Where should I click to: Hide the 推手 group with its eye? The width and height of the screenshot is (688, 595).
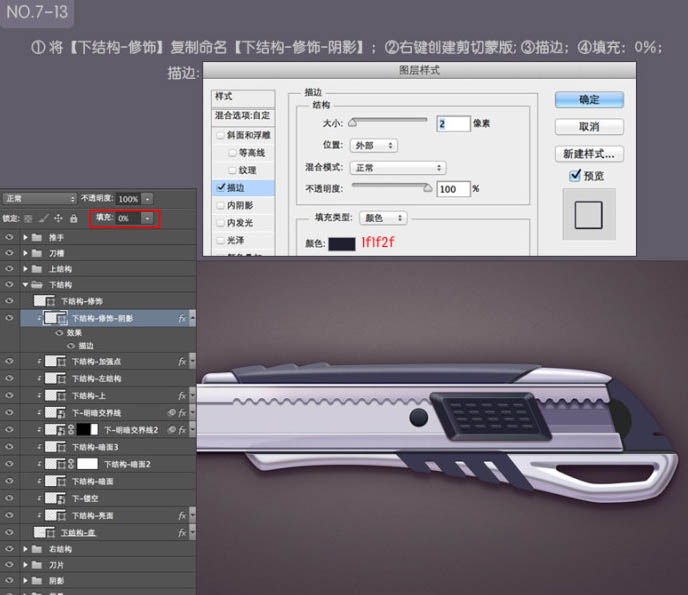pyautogui.click(x=9, y=237)
